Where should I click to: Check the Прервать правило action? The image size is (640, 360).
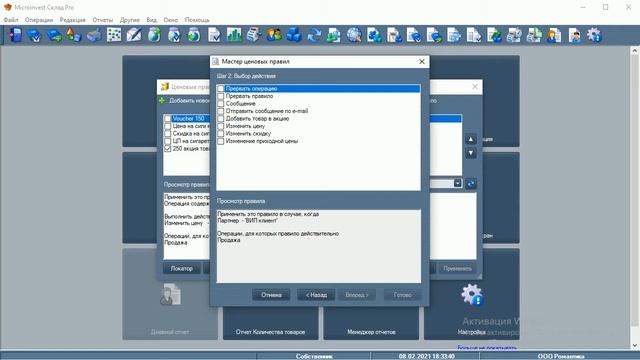[221, 96]
